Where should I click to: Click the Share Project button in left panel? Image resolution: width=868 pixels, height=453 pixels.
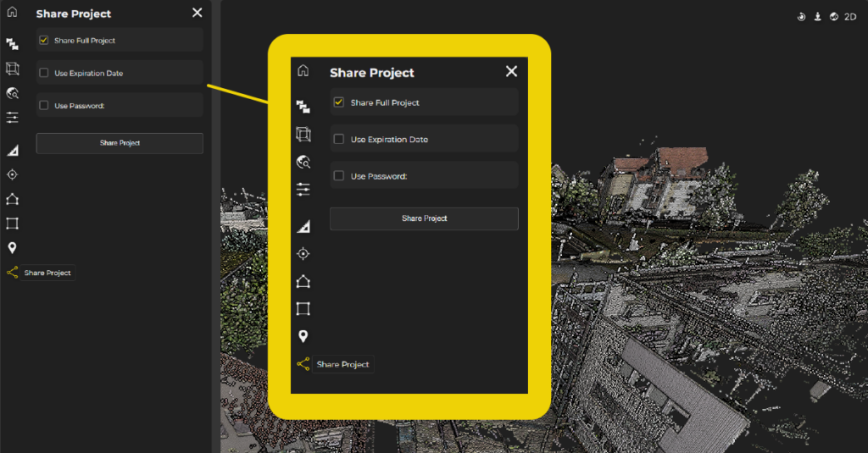point(120,143)
